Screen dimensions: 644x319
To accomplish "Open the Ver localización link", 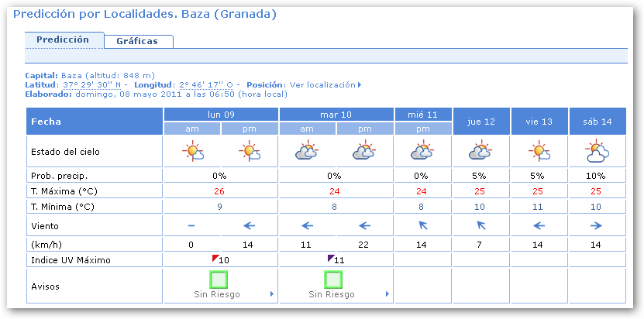I will pos(322,84).
